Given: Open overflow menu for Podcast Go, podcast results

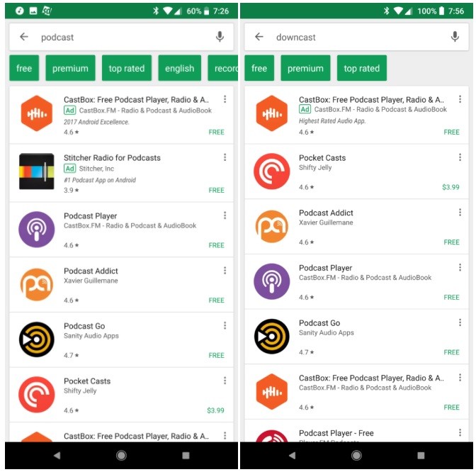Looking at the screenshot, I should click(225, 325).
